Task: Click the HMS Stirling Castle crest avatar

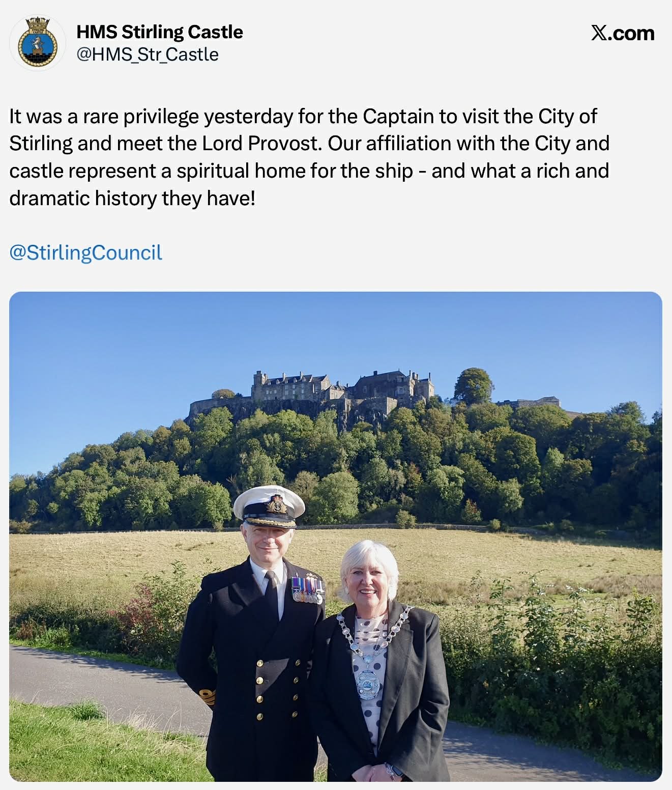Action: click(38, 43)
